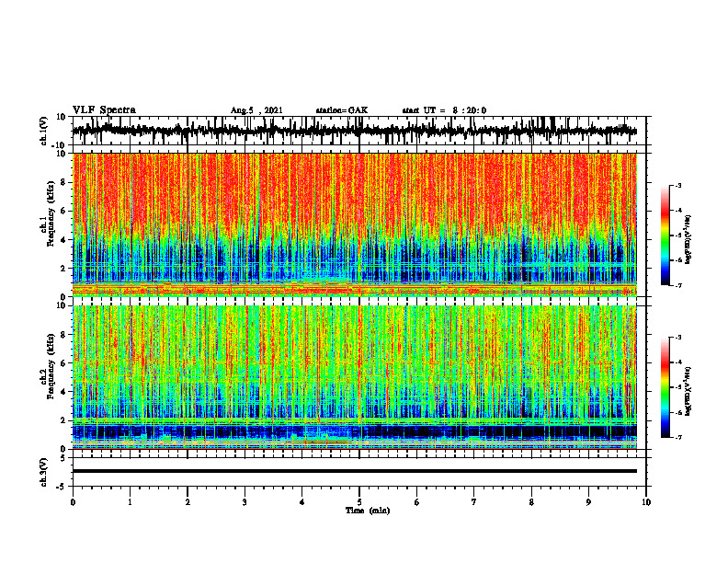Image resolution: width=728 pixels, height=563 pixels.
Task: Click the "2" kHz tick of ch.1 spectrogram
Action: click(63, 269)
